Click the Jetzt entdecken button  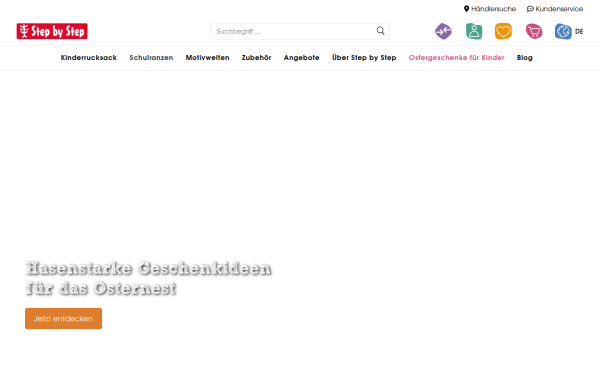click(64, 318)
